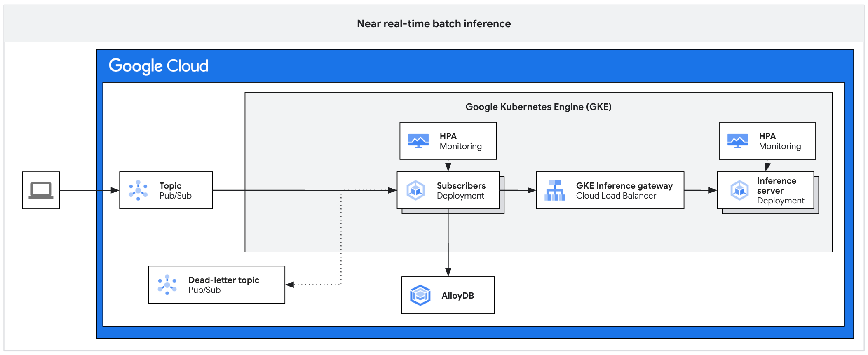The width and height of the screenshot is (868, 355).
Task: Click the Inference server Deployment icon
Action: click(739, 190)
